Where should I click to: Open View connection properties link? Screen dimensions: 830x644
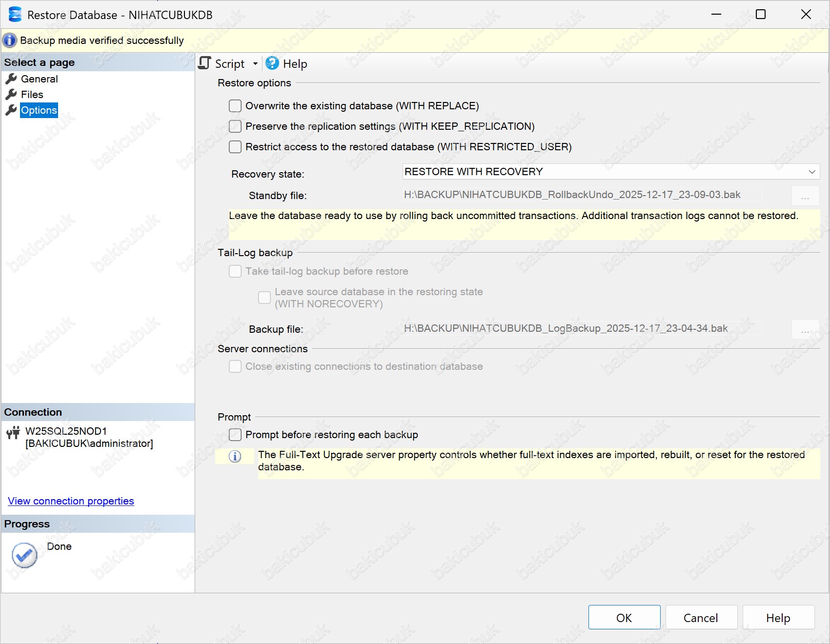coord(71,501)
